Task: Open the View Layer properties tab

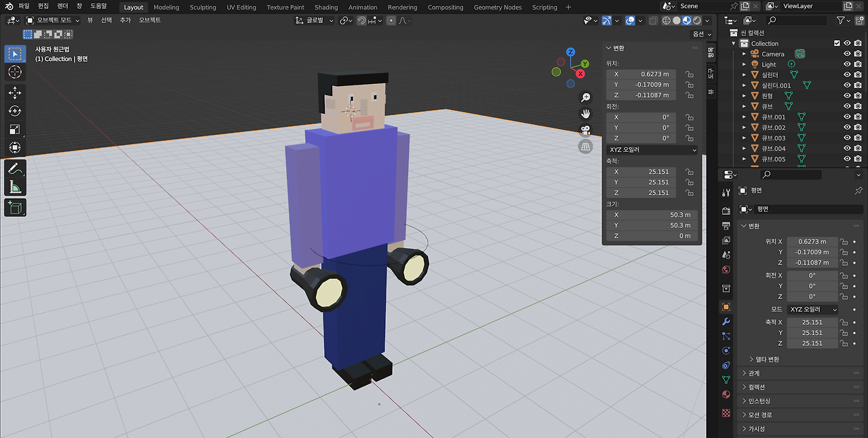Action: 726,240
